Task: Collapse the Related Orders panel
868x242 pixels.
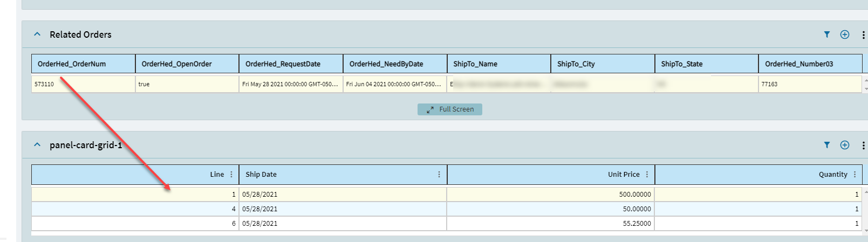Action: [x=37, y=34]
